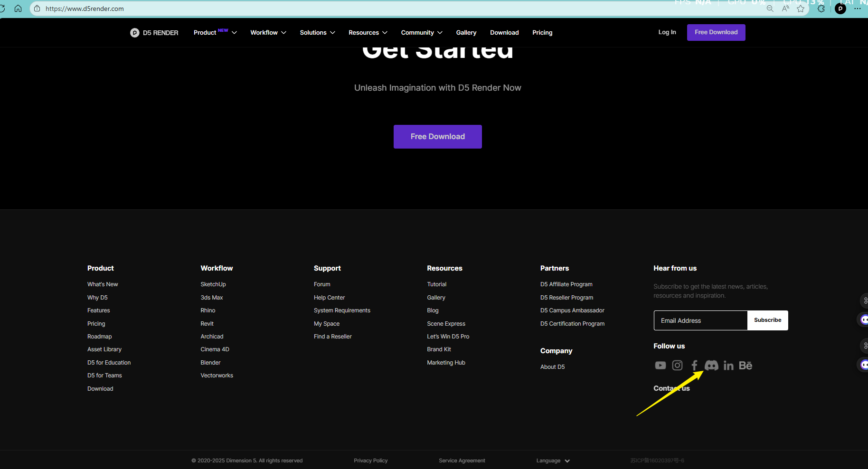Click the D5 RENDER logo
The height and width of the screenshot is (469, 868).
(x=154, y=33)
